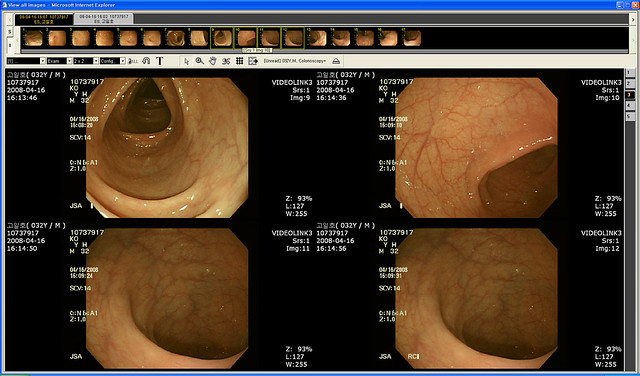Image resolution: width=640 pixels, height=376 pixels.
Task: Open the first dropdown labeled [1]
Action: [x=26, y=61]
